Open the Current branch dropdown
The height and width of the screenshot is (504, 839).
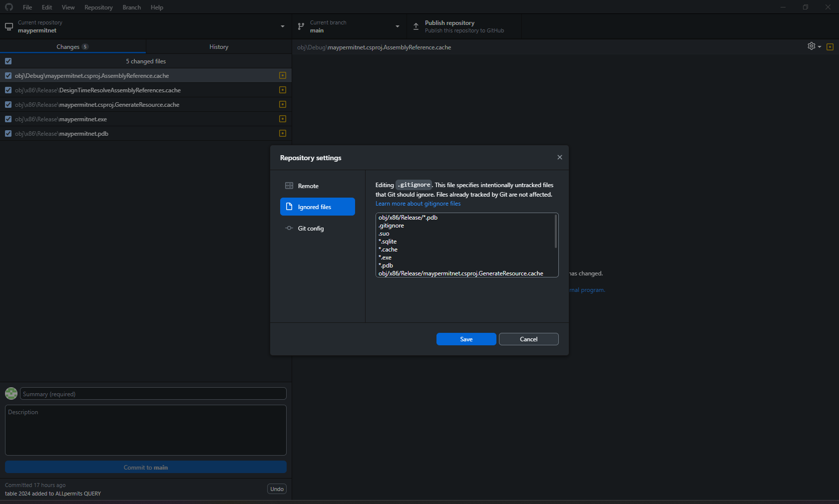click(397, 26)
